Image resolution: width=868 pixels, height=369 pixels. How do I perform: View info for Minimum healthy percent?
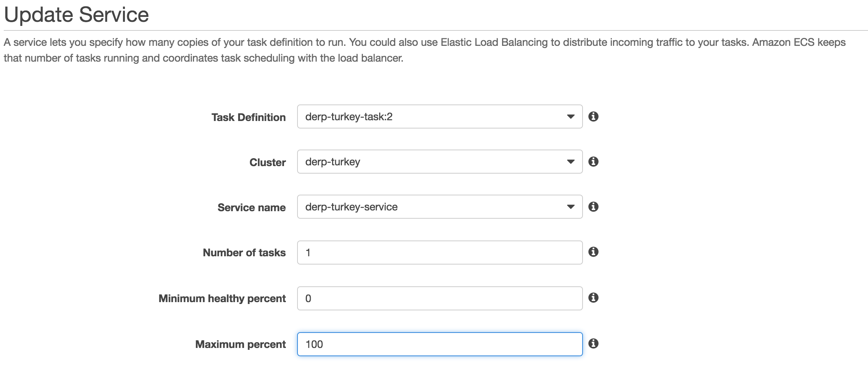[593, 298]
